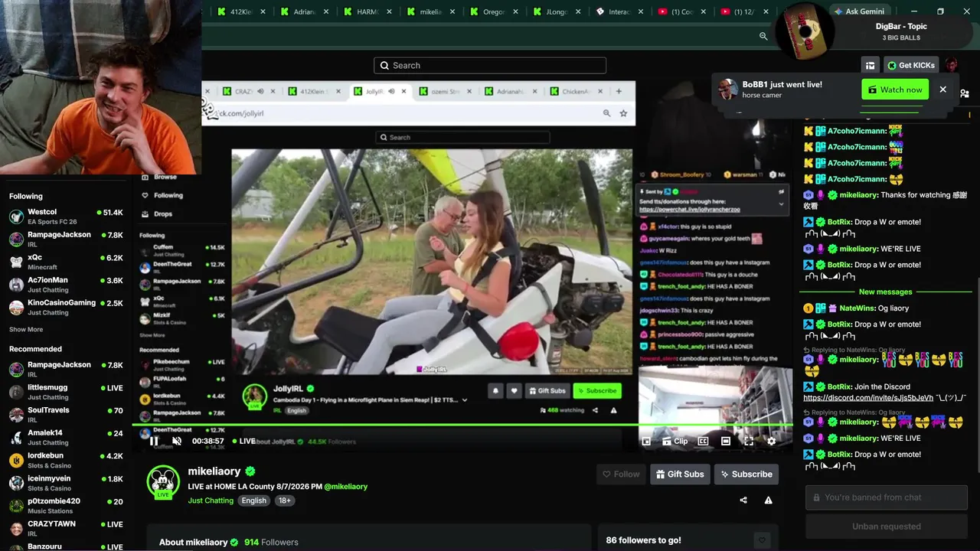Open NateWins username in chat

(x=857, y=308)
